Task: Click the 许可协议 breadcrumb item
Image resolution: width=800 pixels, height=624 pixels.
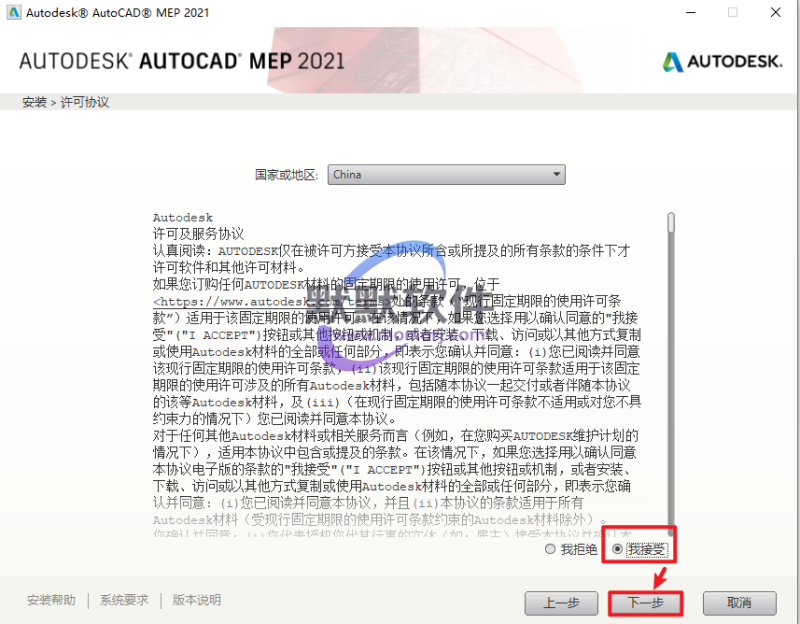Action: 85,103
